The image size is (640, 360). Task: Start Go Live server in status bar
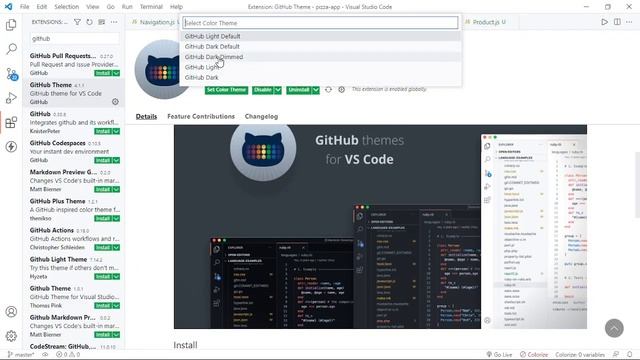(x=499, y=355)
